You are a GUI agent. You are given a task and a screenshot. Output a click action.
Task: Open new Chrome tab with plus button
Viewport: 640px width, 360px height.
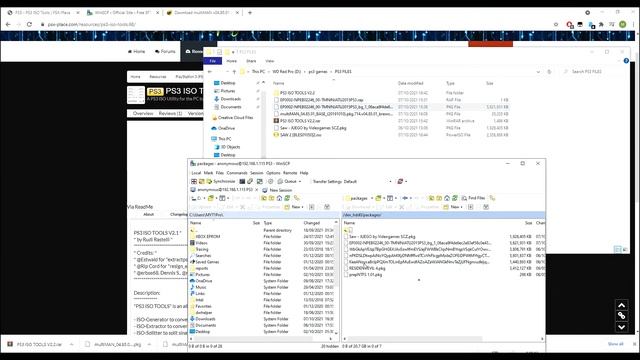(250, 13)
